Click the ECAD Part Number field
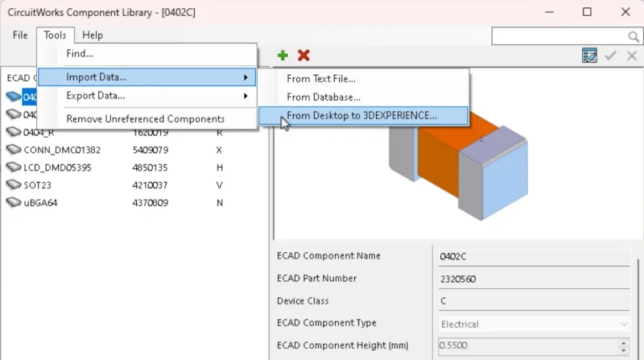This screenshot has height=360, width=644. coord(533,279)
